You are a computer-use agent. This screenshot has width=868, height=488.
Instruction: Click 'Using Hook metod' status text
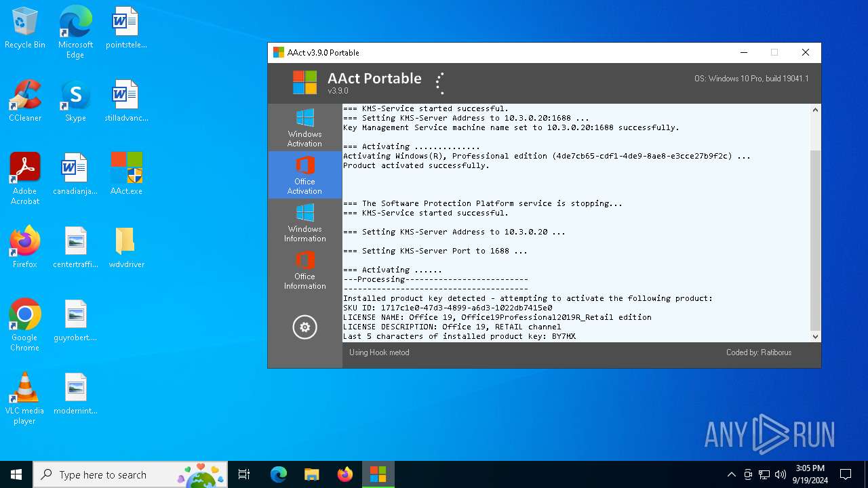click(379, 352)
